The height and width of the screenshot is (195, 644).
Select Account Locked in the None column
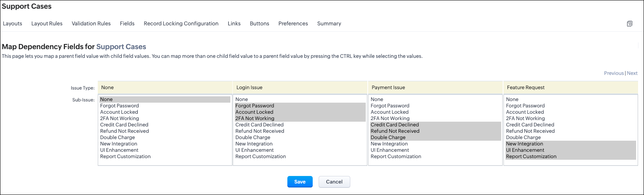[x=119, y=112]
